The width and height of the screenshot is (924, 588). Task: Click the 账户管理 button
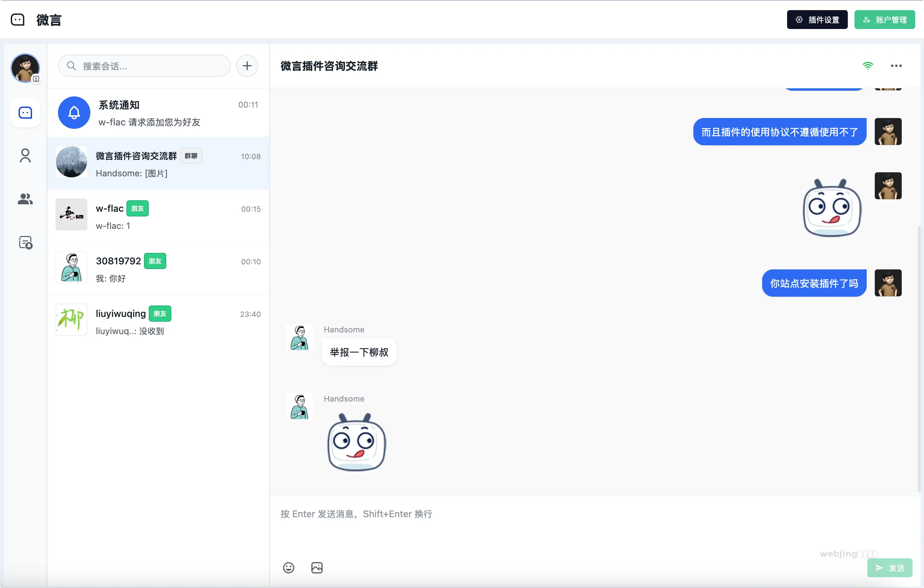pos(885,20)
